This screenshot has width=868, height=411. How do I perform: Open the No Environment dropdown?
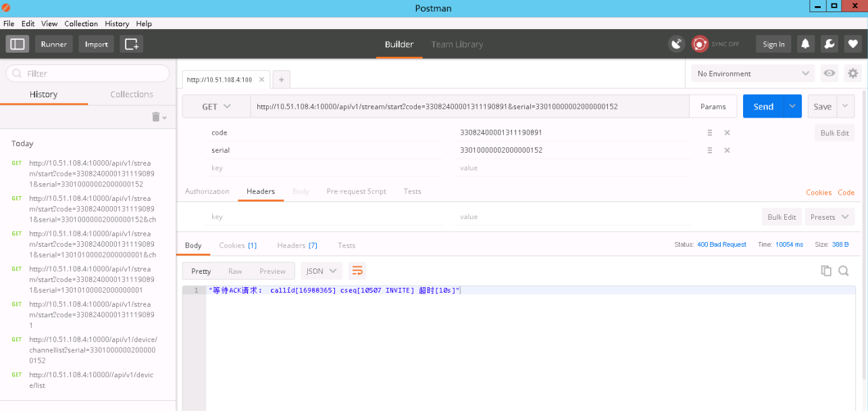coord(753,73)
